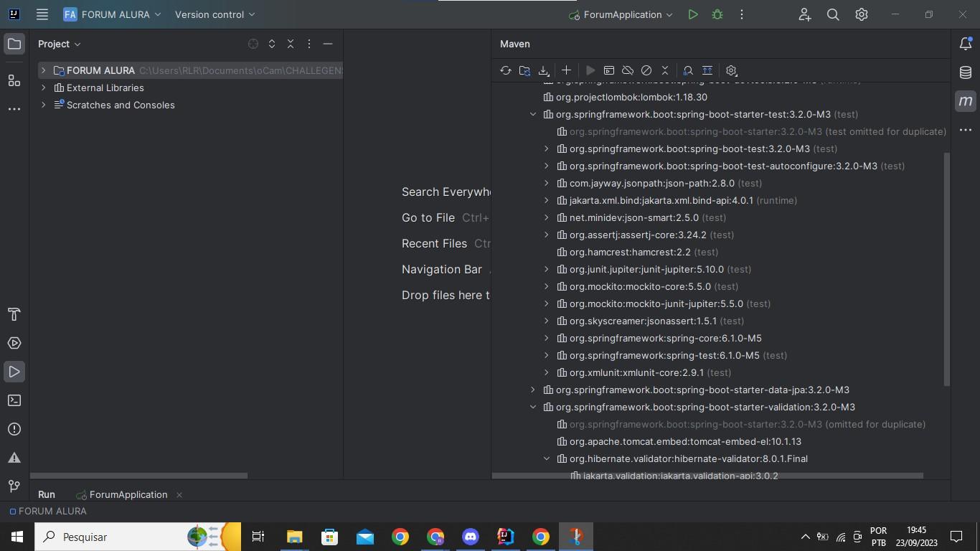This screenshot has width=980, height=551.
Task: Select the Run tab in bottom panel
Action: point(47,494)
